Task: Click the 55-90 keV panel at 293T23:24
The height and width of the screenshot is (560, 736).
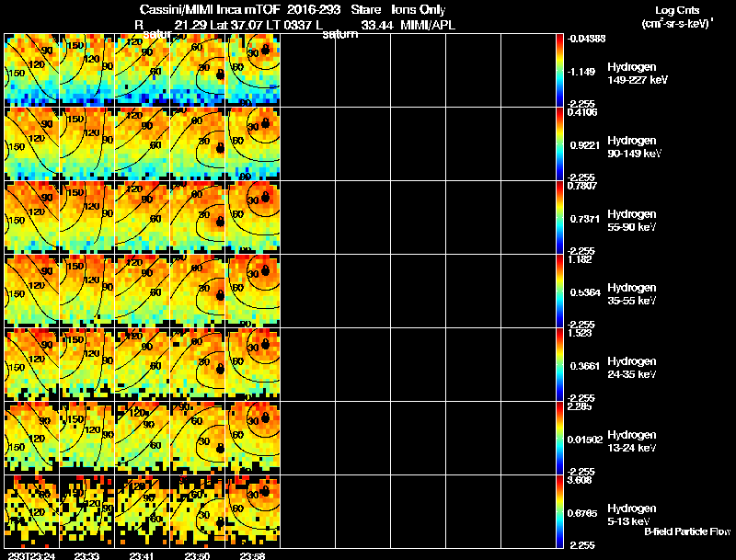Action: (x=32, y=217)
